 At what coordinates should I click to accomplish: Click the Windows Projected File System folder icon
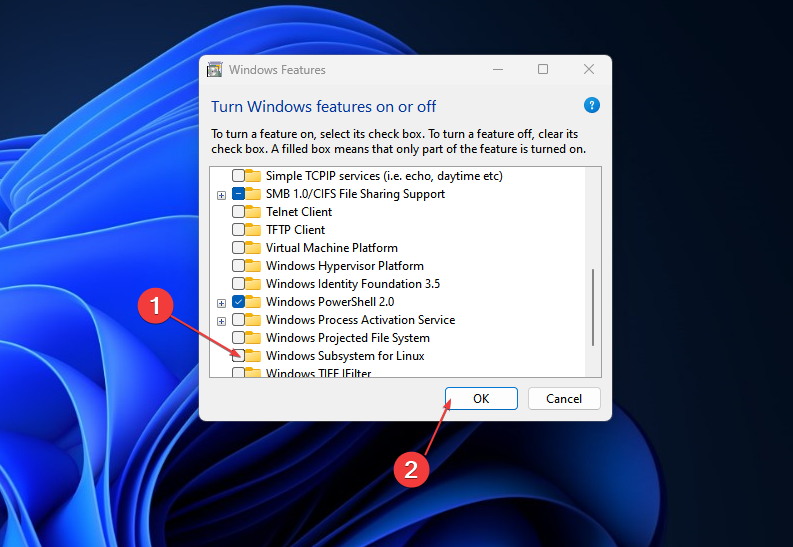click(x=253, y=338)
